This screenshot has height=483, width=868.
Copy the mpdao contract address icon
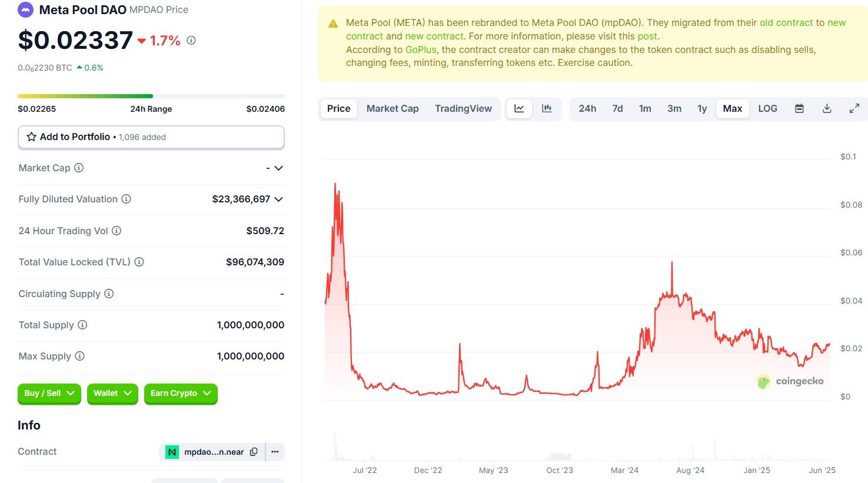[254, 452]
